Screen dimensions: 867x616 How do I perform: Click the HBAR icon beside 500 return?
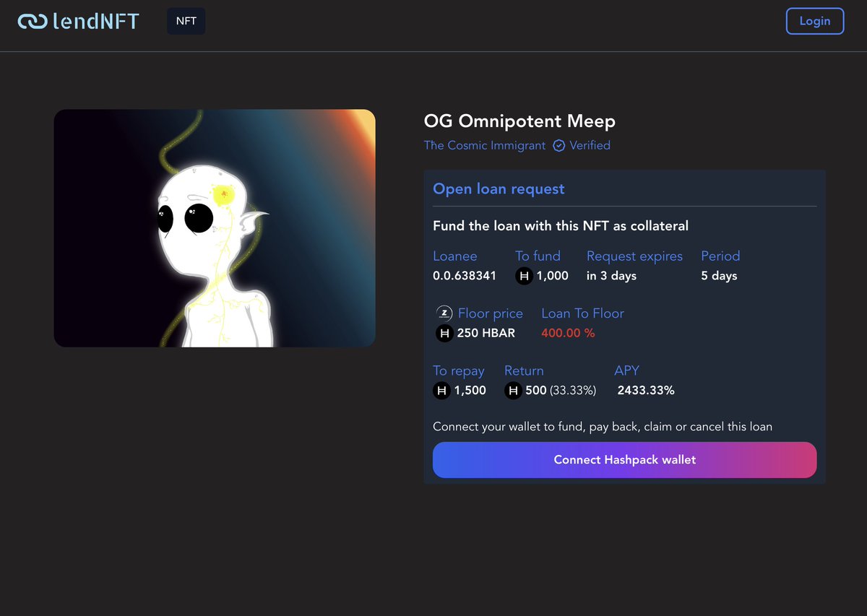[513, 391]
